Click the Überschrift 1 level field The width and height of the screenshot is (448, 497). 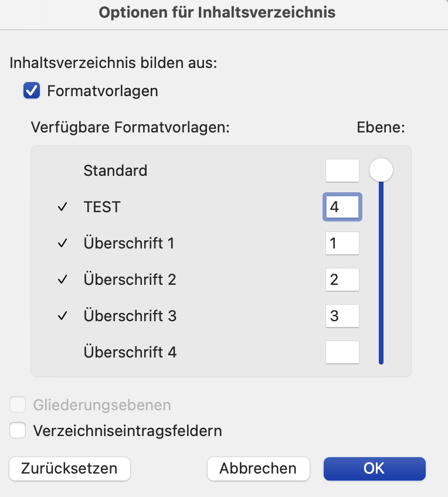click(342, 243)
